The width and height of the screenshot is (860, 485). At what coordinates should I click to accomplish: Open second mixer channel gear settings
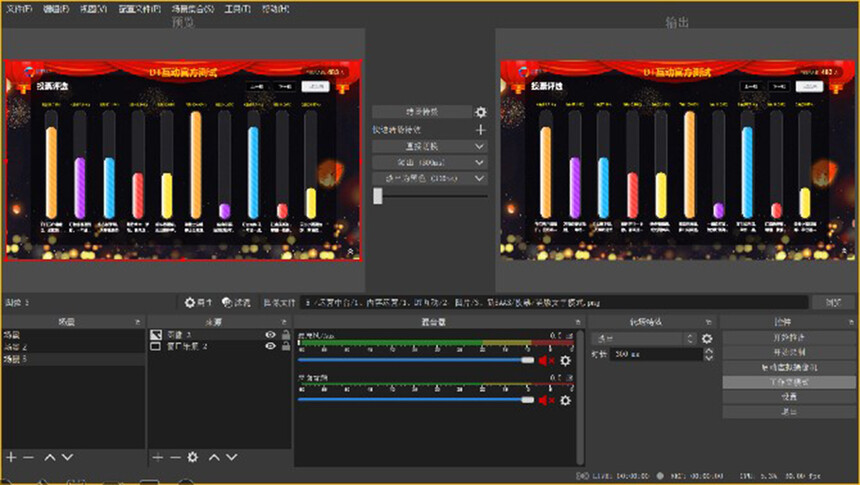pyautogui.click(x=565, y=401)
